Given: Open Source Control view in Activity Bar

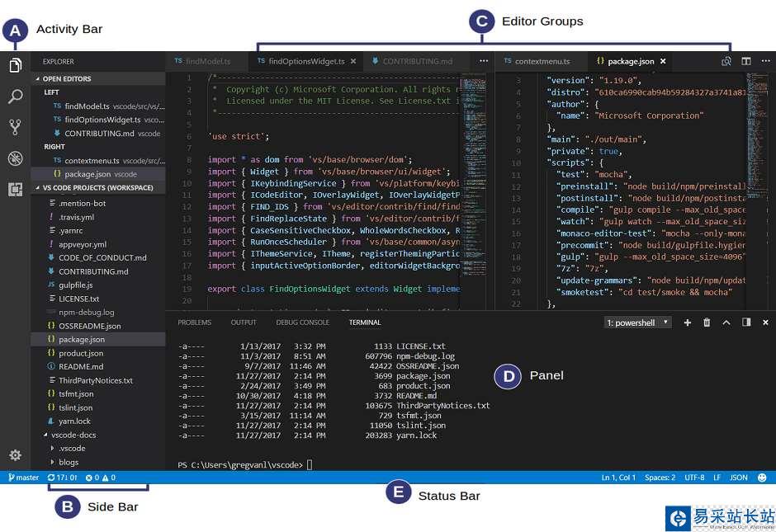Looking at the screenshot, I should [16, 127].
